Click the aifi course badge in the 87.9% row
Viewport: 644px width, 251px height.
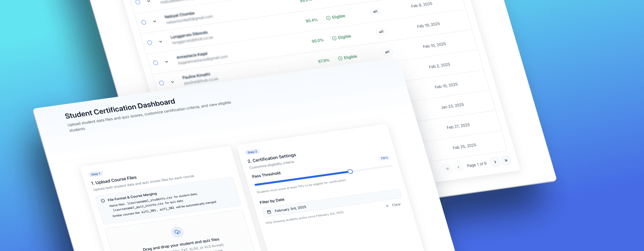pyautogui.click(x=387, y=52)
